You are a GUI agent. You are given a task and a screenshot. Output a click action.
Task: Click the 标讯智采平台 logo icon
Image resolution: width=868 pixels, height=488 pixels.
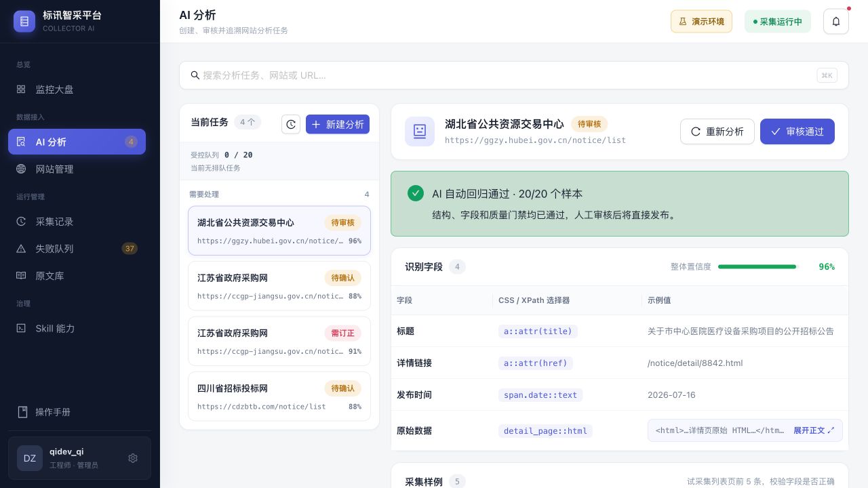point(24,22)
